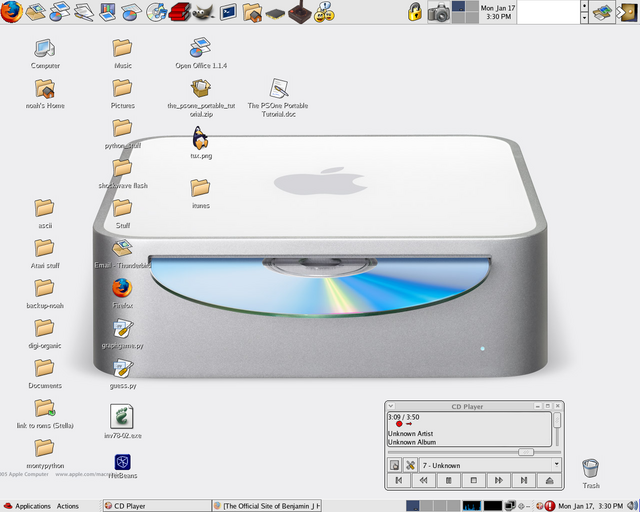Open the NetBeans desktop launcher
This screenshot has height=512, width=640.
pos(122,462)
